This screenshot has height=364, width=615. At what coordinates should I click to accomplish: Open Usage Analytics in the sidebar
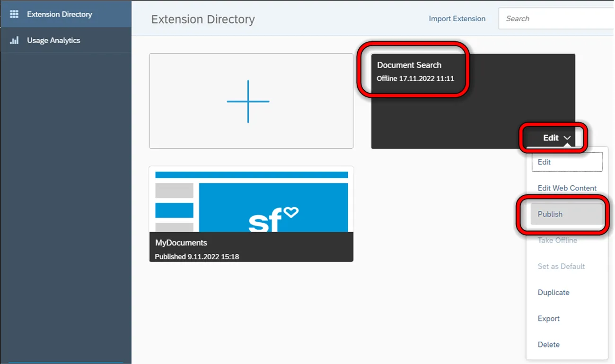[x=66, y=40]
